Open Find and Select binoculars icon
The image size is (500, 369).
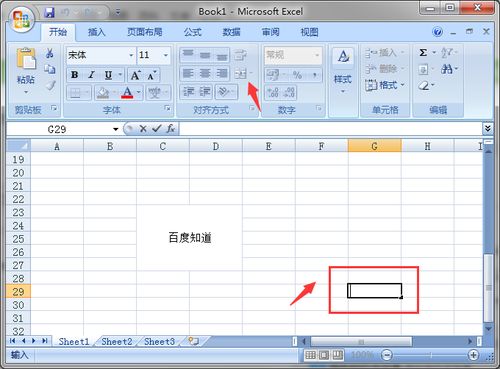pyautogui.click(x=447, y=69)
